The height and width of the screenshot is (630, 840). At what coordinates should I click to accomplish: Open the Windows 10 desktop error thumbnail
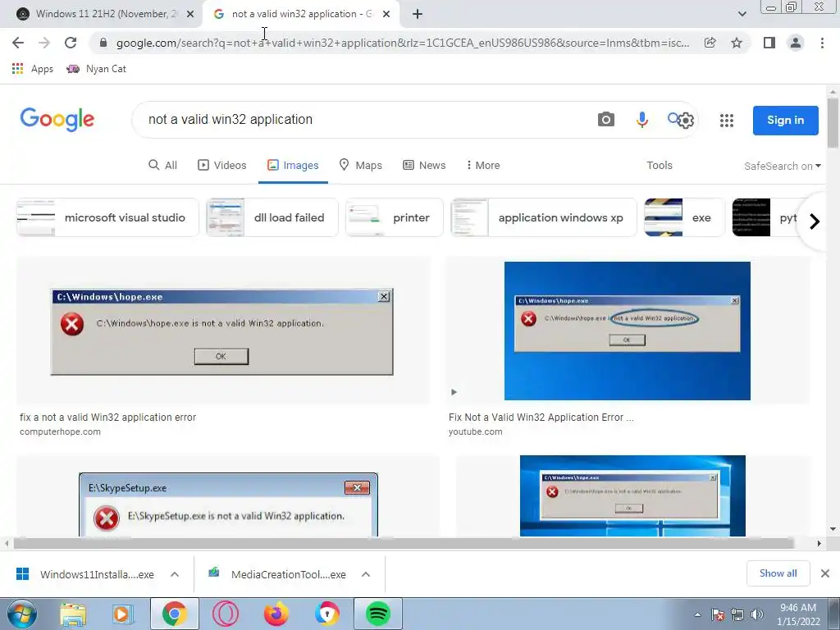coord(632,496)
